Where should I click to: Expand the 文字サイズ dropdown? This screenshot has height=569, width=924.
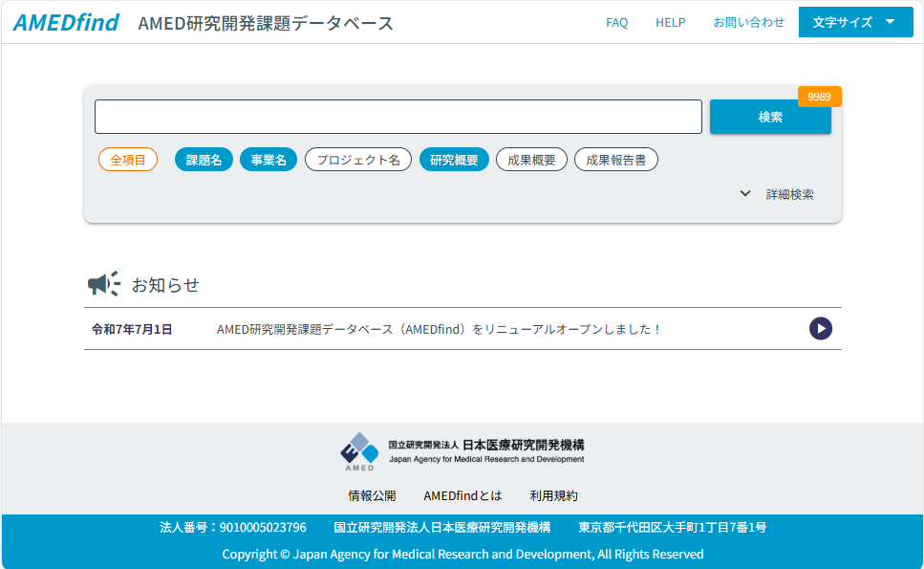(x=855, y=22)
